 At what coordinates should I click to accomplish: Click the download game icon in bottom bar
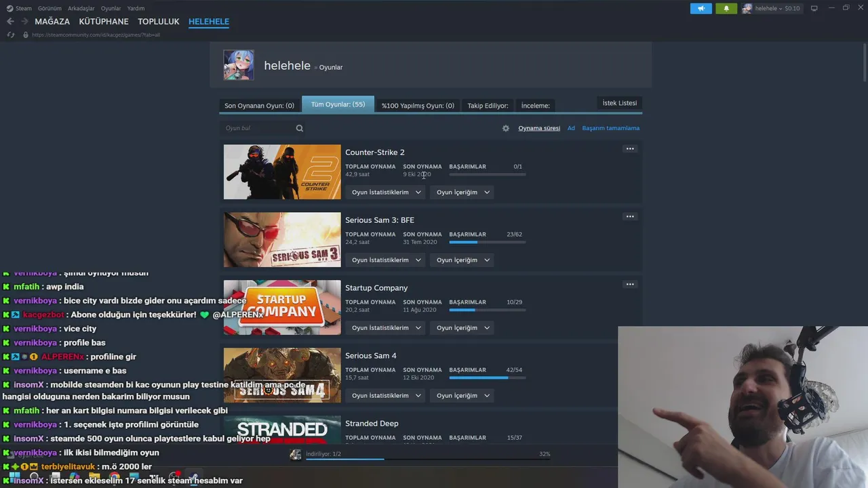tap(296, 454)
